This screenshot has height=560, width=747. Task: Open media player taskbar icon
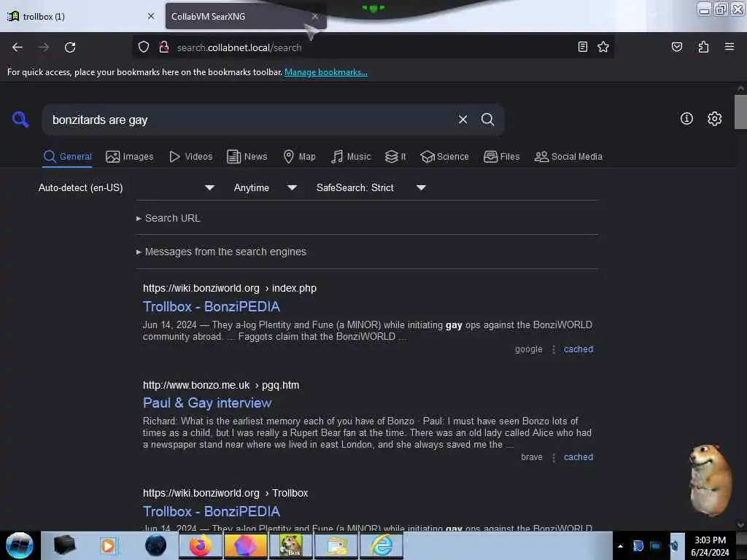point(109,545)
